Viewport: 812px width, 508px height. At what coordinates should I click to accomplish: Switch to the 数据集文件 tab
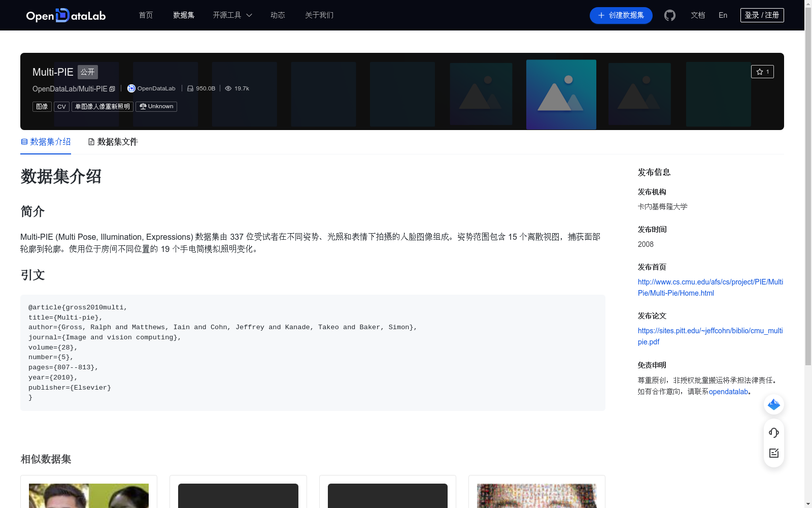pyautogui.click(x=113, y=142)
